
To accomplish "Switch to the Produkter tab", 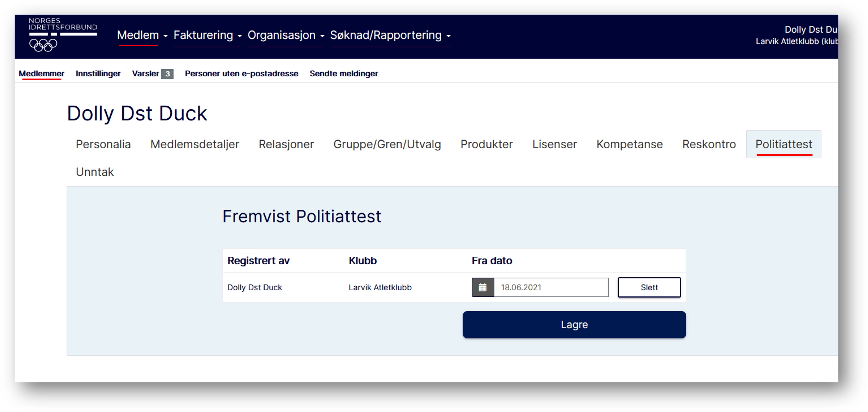I will (x=487, y=144).
